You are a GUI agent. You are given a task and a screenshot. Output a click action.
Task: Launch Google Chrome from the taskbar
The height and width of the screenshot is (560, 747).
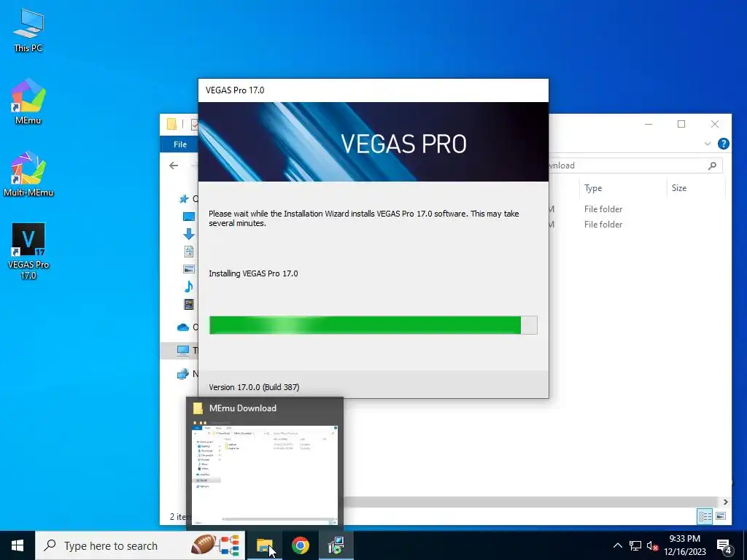click(300, 545)
